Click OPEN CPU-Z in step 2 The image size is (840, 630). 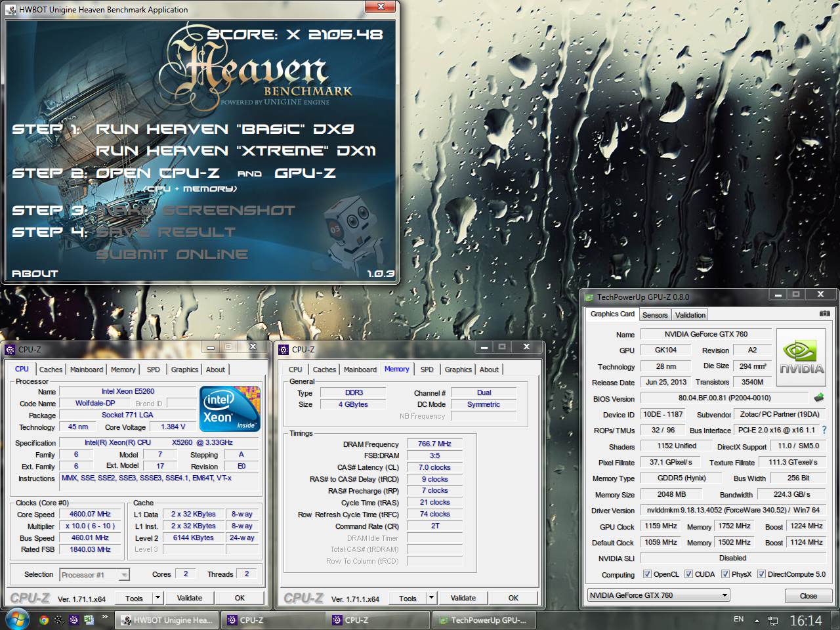pos(157,173)
